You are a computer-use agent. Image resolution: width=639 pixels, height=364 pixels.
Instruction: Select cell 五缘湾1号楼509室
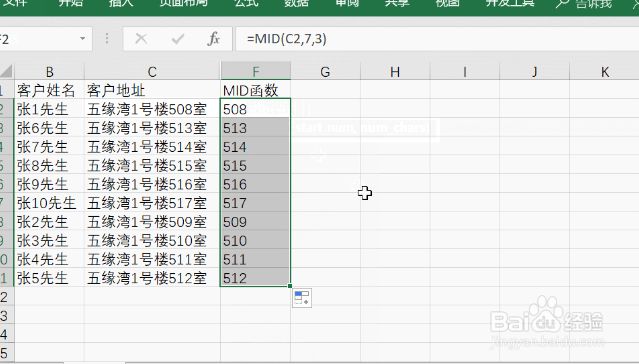click(x=152, y=221)
